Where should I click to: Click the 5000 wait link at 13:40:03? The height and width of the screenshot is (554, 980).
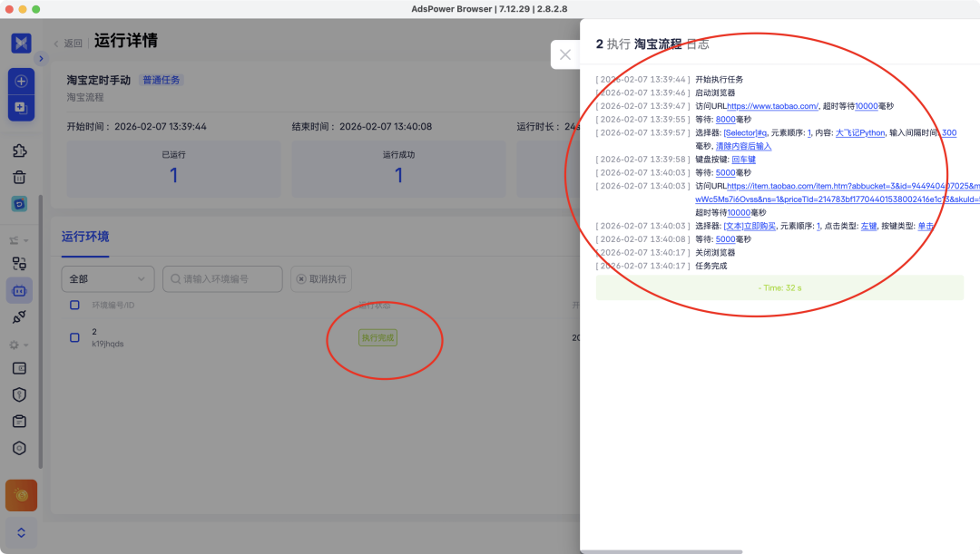(x=726, y=172)
